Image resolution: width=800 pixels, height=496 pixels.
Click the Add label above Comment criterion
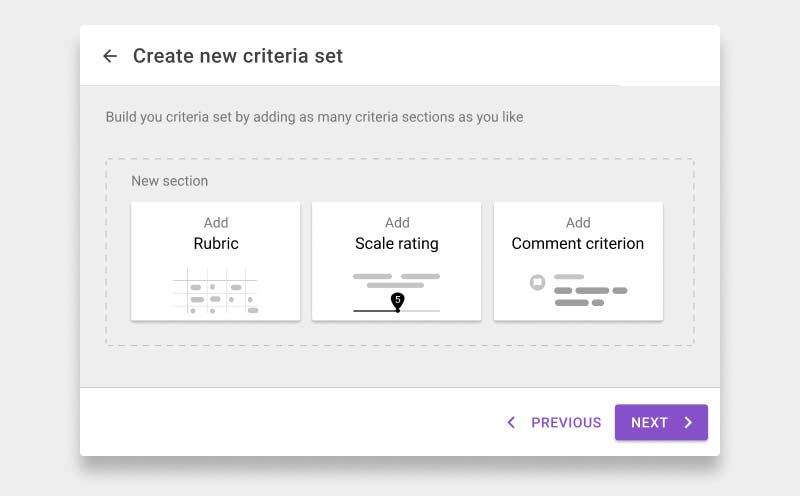[x=578, y=223]
